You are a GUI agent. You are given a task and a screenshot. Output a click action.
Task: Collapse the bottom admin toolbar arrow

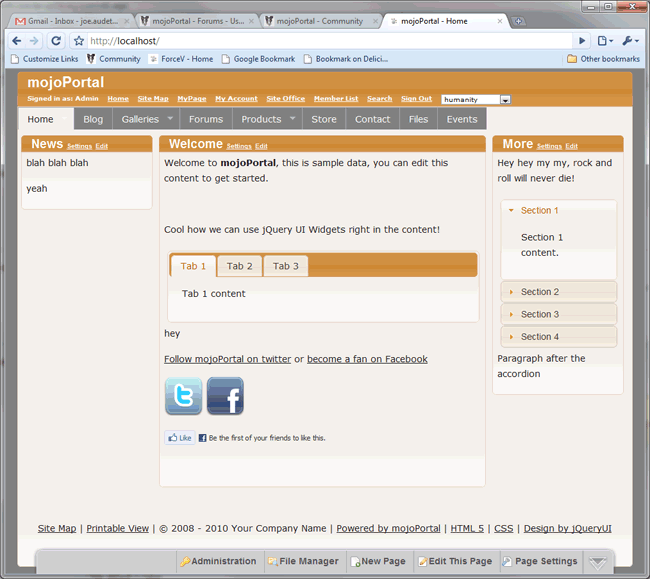pyautogui.click(x=598, y=562)
